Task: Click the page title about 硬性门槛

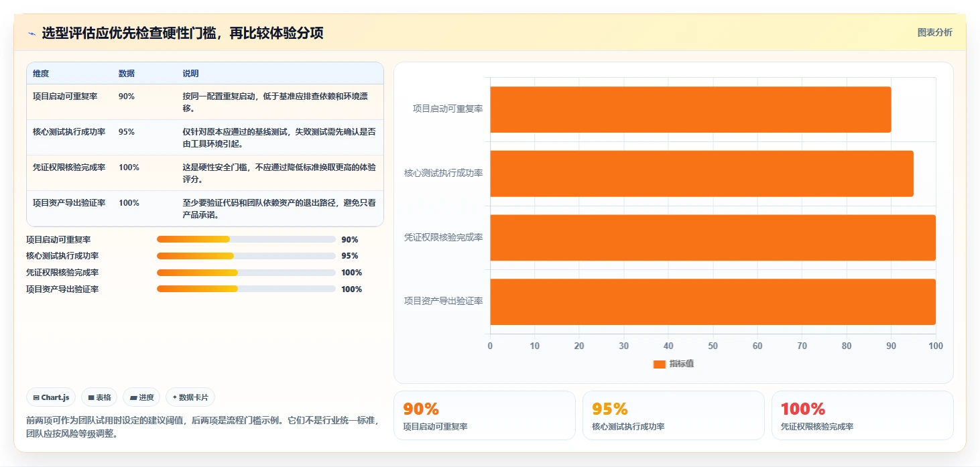Action: point(183,34)
